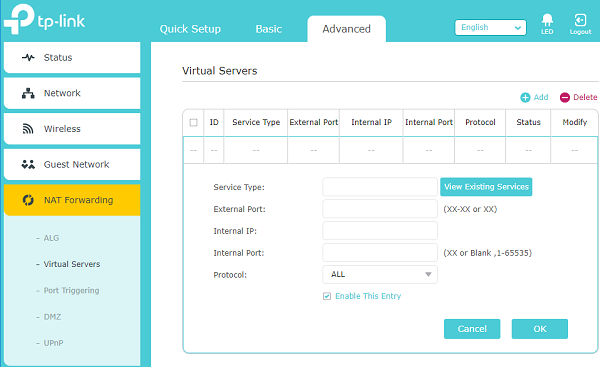Click the LED bell icon
Image resolution: width=600 pixels, height=367 pixels.
click(x=547, y=20)
